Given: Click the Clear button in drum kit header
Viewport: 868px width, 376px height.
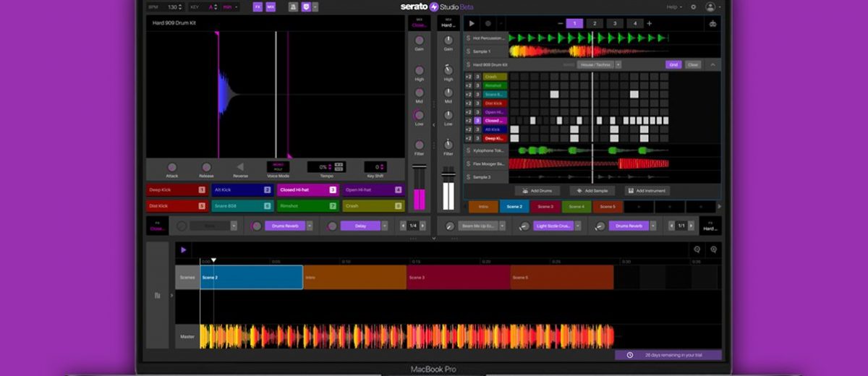Looking at the screenshot, I should [693, 64].
